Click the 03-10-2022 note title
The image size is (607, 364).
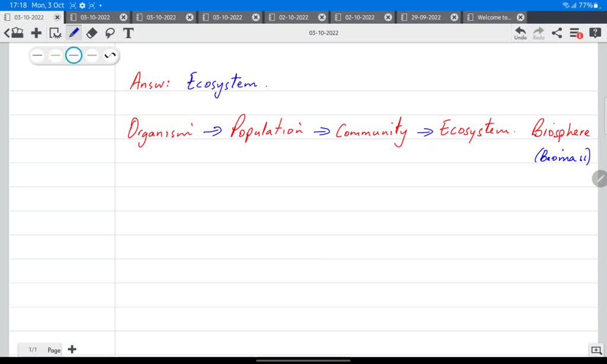pyautogui.click(x=324, y=33)
